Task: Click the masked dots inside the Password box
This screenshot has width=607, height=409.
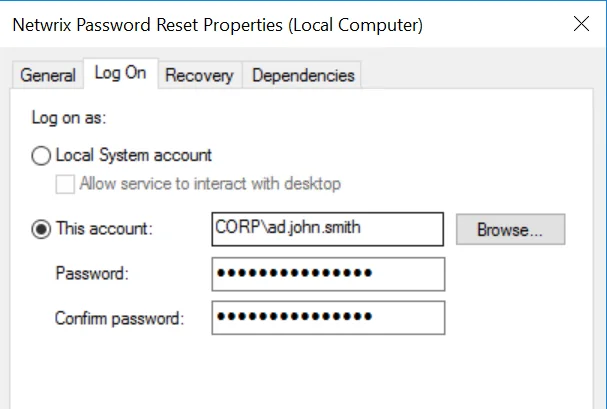Action: (x=295, y=273)
